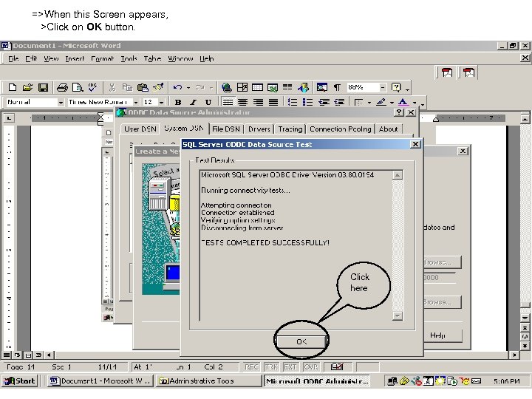Insert Hyperlink globe icon
The width and height of the screenshot is (532, 399).
click(226, 87)
